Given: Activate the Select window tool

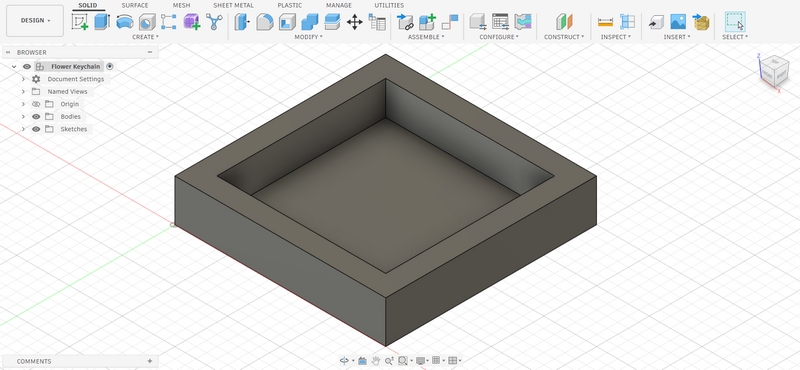Looking at the screenshot, I should click(735, 22).
